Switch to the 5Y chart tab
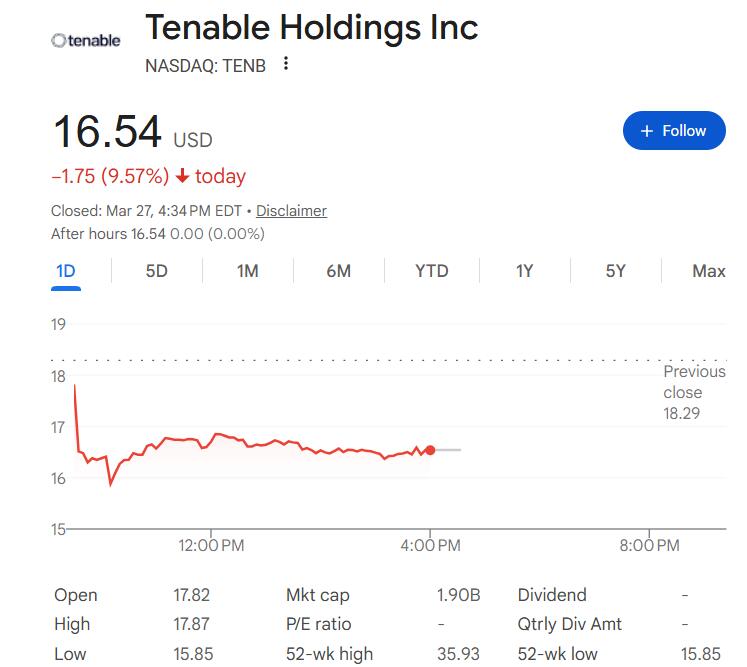747x667 pixels. 615,271
